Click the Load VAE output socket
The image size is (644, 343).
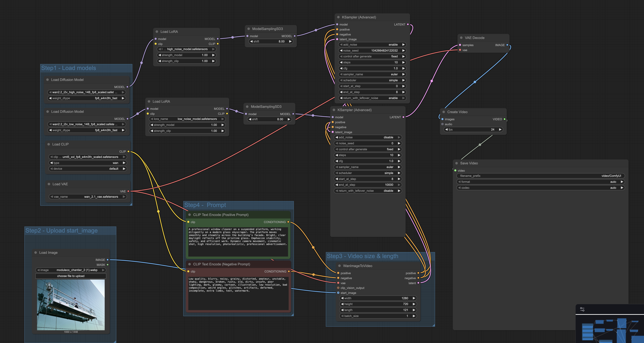[129, 191]
